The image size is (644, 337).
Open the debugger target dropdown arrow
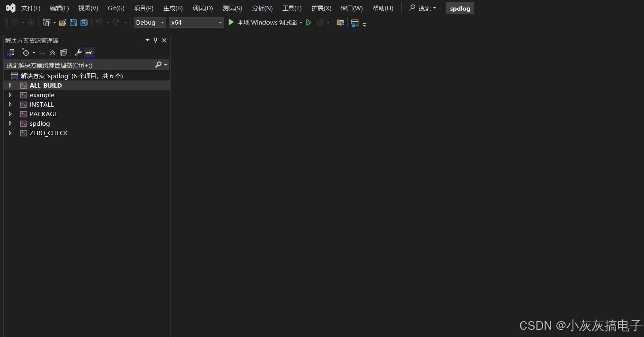pos(301,23)
